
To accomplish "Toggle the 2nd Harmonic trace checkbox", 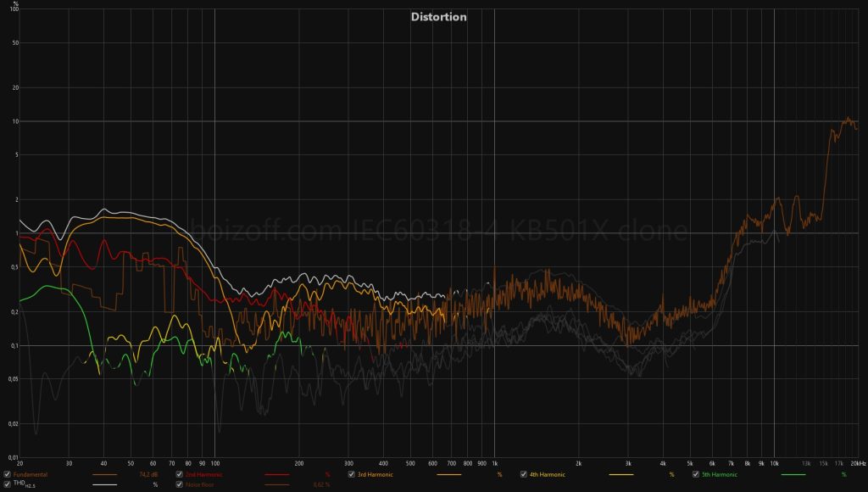I will [x=180, y=474].
